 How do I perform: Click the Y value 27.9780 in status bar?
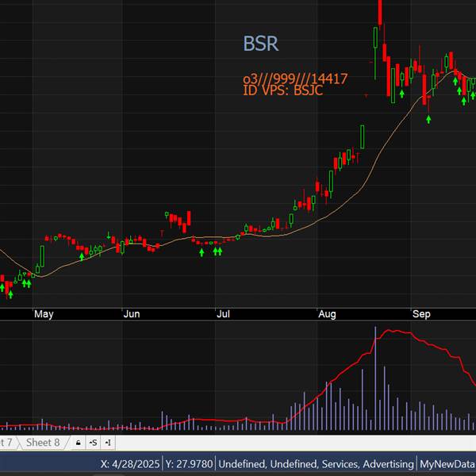pos(189,463)
